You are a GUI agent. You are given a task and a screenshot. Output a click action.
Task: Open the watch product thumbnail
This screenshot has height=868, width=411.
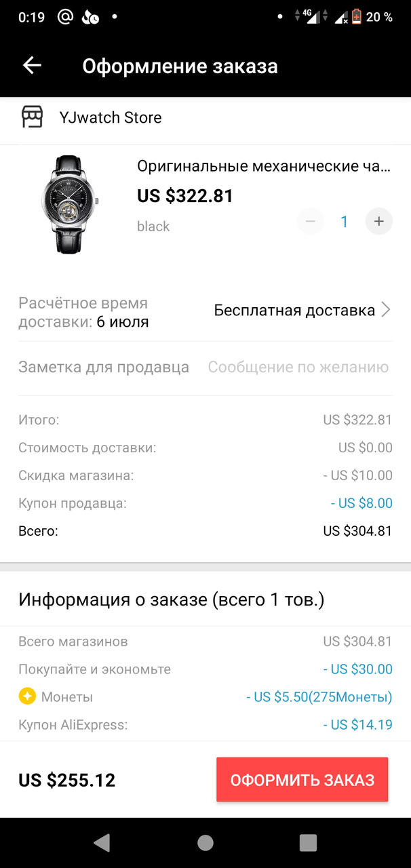69,205
